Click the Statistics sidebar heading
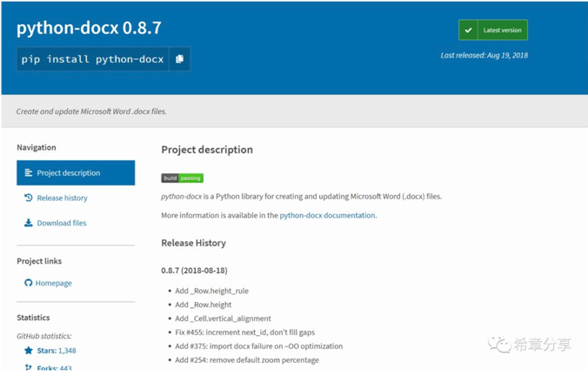588x376 pixels. point(33,318)
